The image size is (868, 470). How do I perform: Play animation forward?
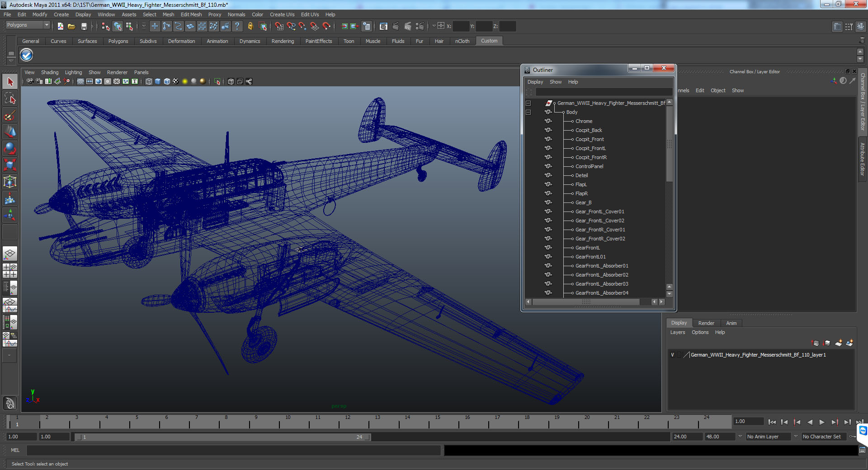coord(822,422)
